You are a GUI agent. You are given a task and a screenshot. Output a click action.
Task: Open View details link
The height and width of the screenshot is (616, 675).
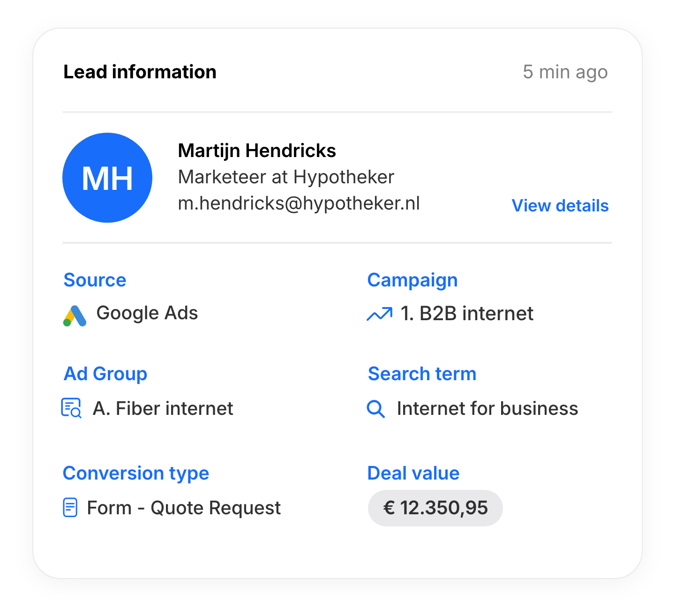pos(560,206)
